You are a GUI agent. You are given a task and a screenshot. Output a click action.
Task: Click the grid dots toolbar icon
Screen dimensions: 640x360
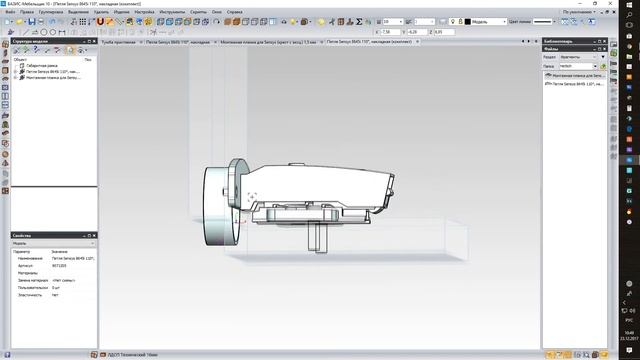(x=83, y=22)
